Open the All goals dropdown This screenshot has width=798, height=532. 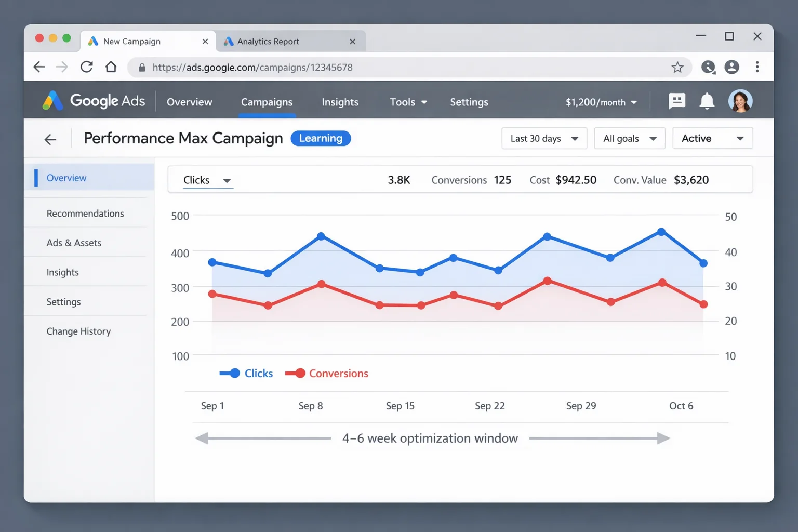click(629, 138)
